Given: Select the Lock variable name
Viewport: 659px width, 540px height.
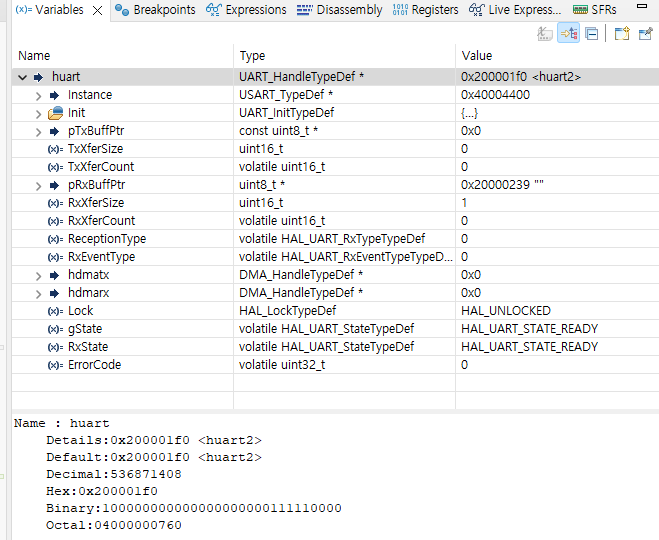Looking at the screenshot, I should click(80, 311).
